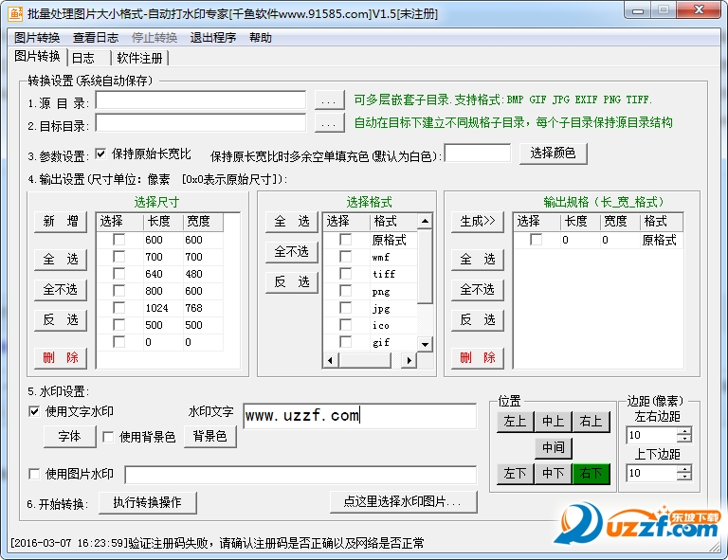Set watermark position to 左上
The height and width of the screenshot is (560, 728).
coord(515,422)
